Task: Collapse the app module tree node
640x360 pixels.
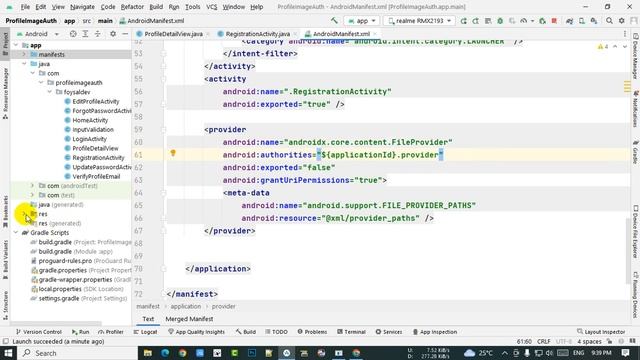Action: 16,45
